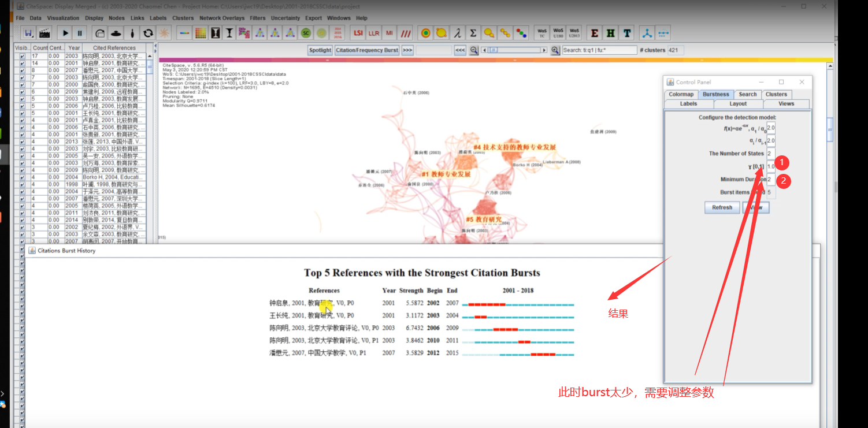
Task: Open the Clusters menu in menu bar
Action: pyautogui.click(x=183, y=18)
